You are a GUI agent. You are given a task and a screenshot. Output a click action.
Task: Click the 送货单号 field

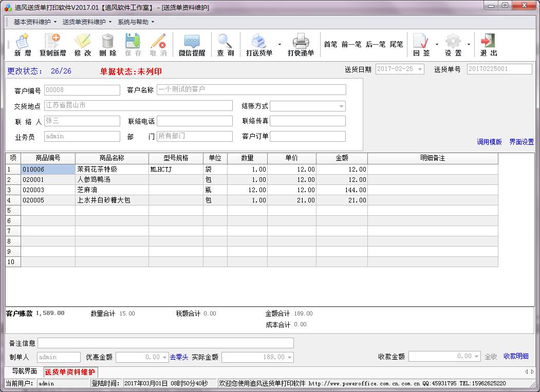pos(499,69)
